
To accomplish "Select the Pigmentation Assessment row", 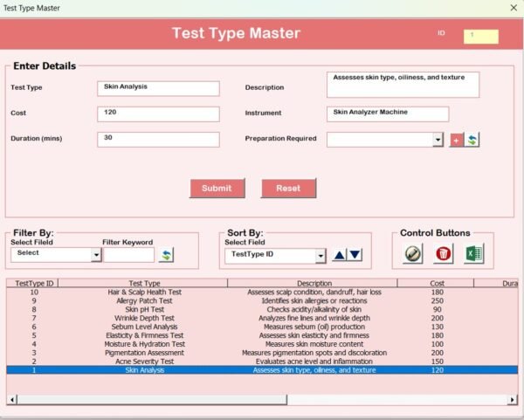I will 262,353.
